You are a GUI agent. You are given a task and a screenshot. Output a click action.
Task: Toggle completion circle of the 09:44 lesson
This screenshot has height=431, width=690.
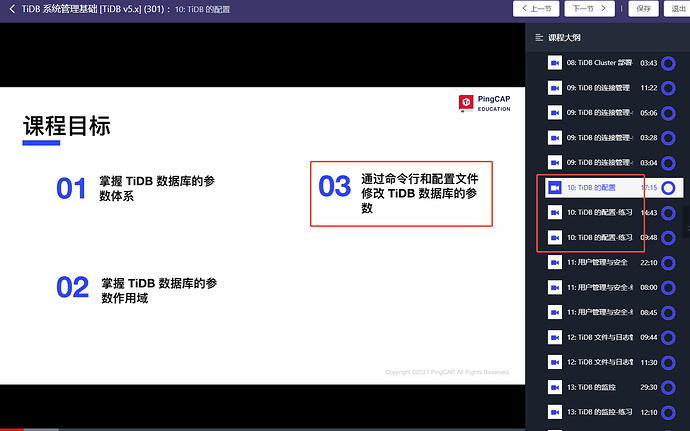click(668, 338)
